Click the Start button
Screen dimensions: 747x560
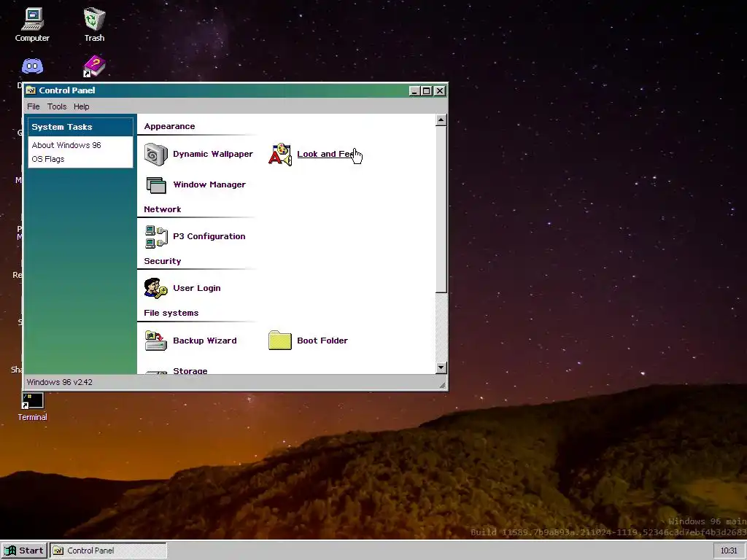tap(24, 551)
